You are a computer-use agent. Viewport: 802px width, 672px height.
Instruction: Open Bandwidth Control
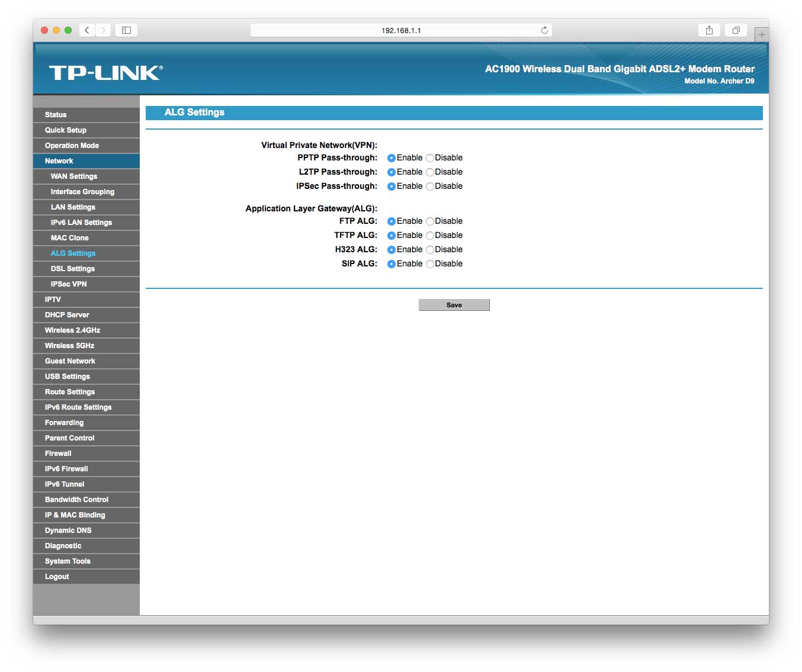click(86, 500)
